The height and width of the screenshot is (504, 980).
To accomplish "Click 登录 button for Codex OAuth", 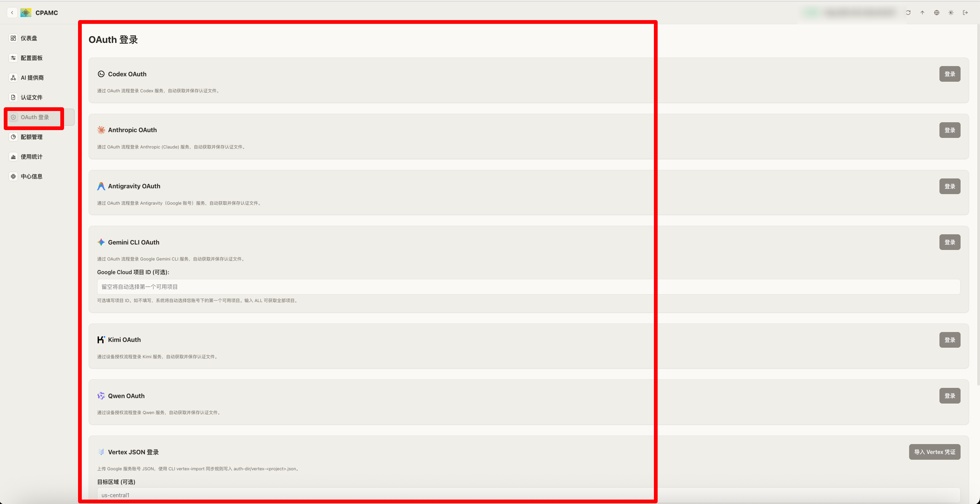I will click(950, 74).
